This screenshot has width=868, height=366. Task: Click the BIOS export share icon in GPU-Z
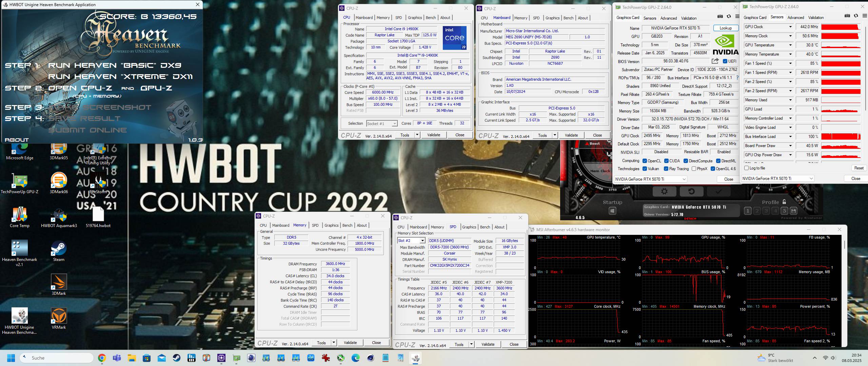[715, 61]
